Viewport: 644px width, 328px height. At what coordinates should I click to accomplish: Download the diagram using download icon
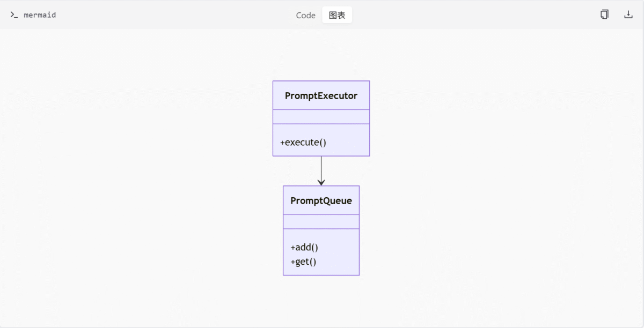coord(628,14)
